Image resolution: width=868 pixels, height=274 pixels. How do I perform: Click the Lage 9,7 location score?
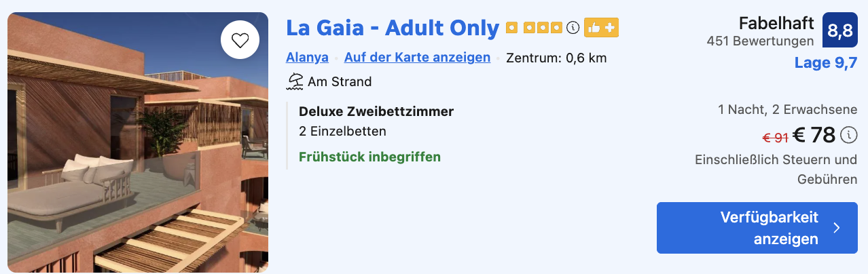point(826,63)
